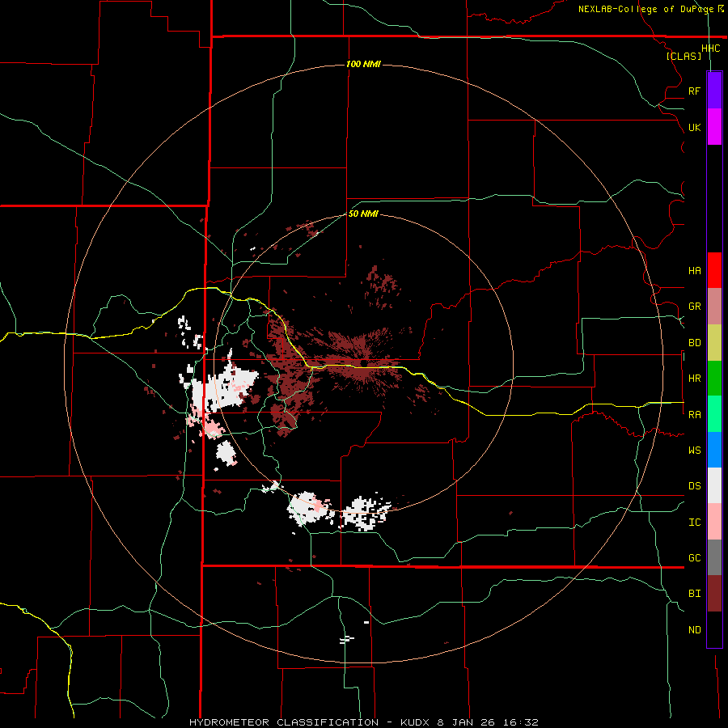This screenshot has height=728, width=728.
Task: Click the HA legend label
Action: [694, 270]
